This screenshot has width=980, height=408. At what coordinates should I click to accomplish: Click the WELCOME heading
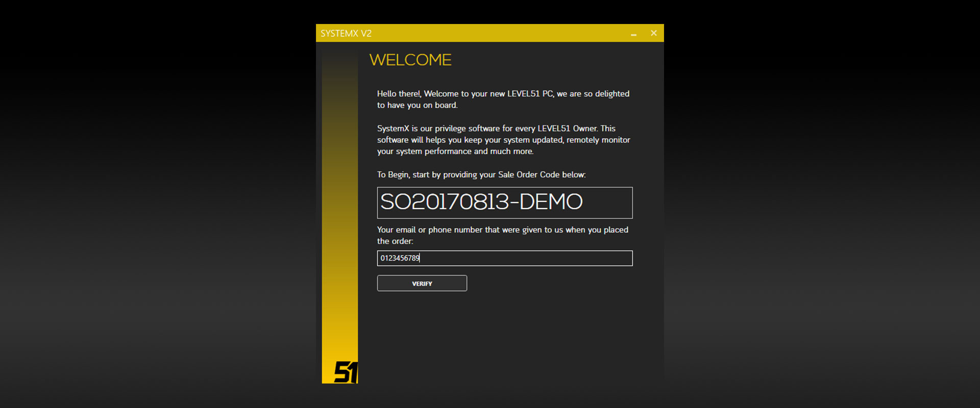pos(410,60)
